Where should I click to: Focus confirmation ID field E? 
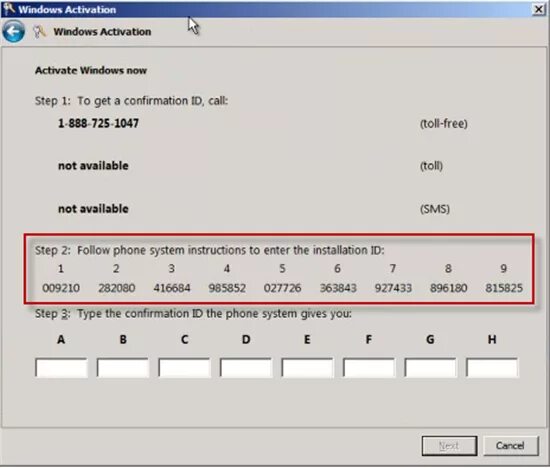[x=307, y=368]
